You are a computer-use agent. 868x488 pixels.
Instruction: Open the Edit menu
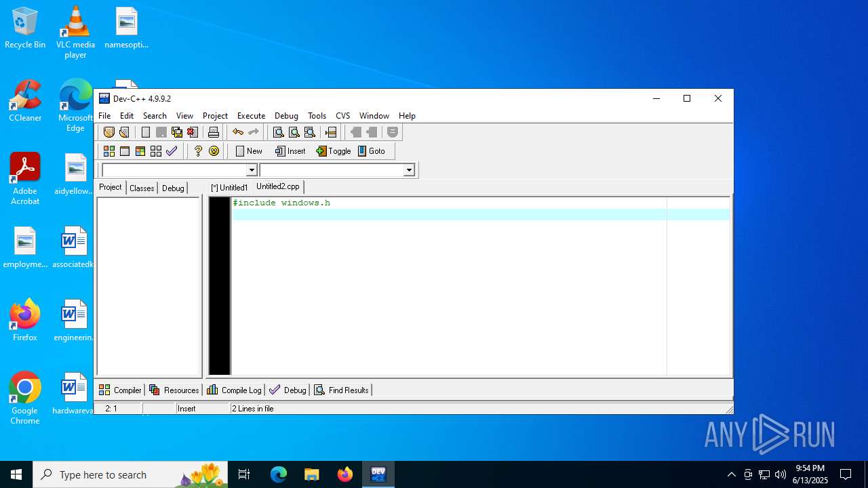tap(127, 116)
